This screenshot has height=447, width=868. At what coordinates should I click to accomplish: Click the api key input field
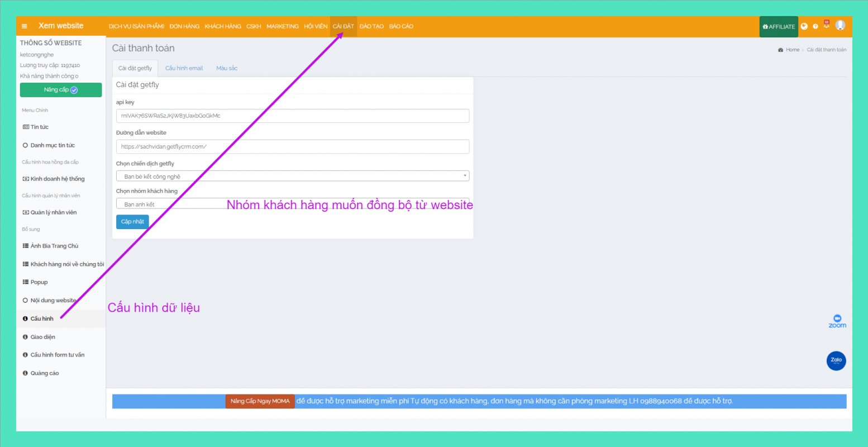click(292, 116)
